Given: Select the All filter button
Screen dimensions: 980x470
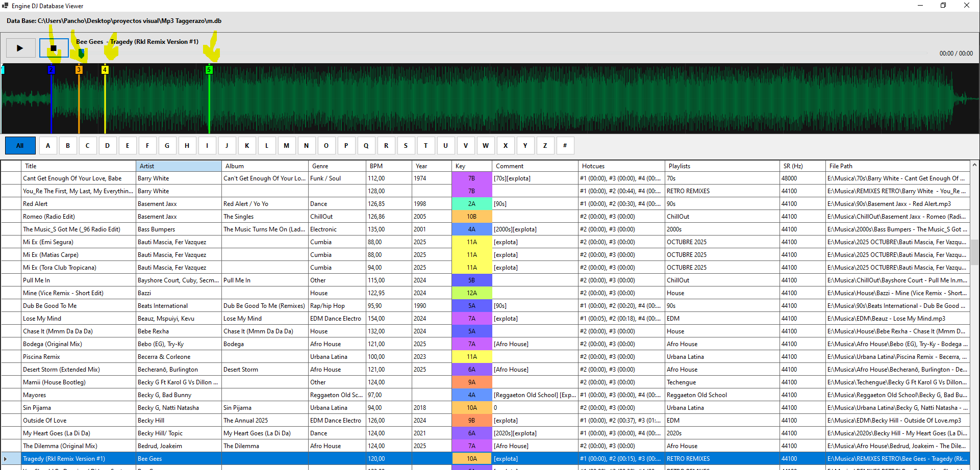Looking at the screenshot, I should (x=20, y=146).
